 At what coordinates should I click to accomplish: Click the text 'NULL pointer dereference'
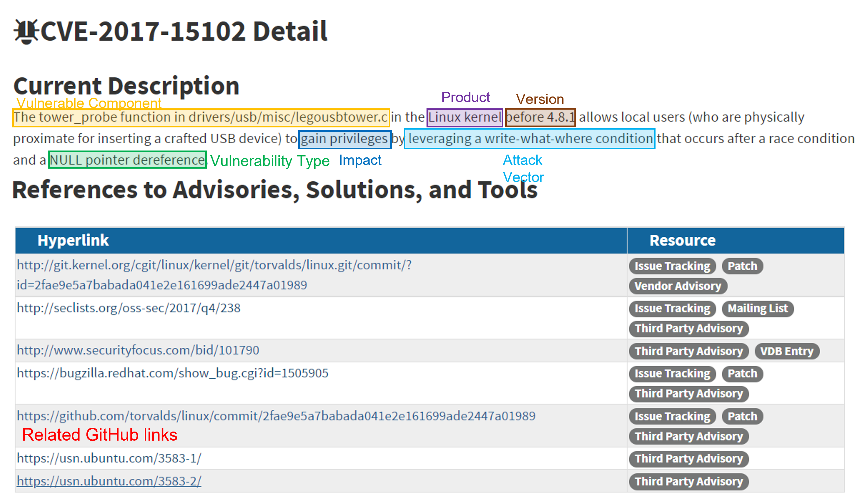click(127, 160)
